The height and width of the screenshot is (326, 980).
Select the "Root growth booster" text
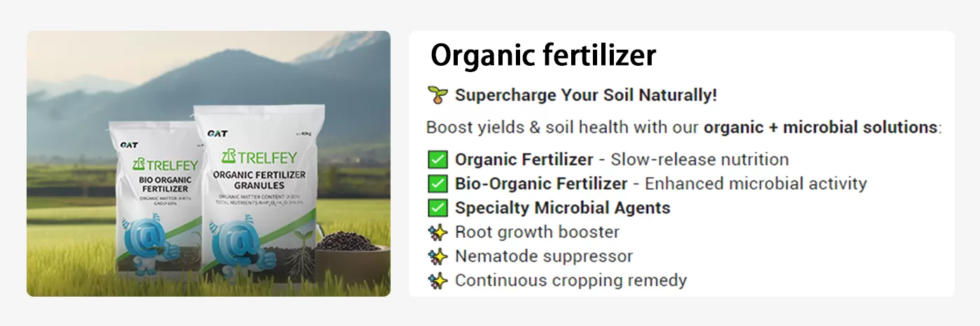point(537,232)
